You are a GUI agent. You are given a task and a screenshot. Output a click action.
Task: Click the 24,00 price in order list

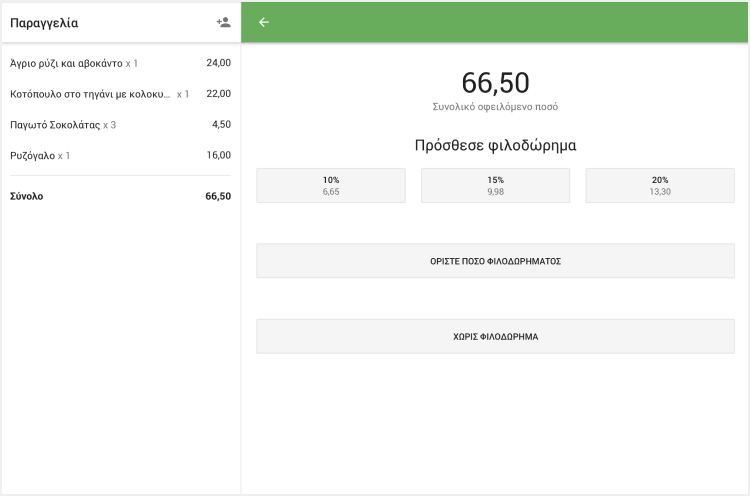tap(218, 63)
